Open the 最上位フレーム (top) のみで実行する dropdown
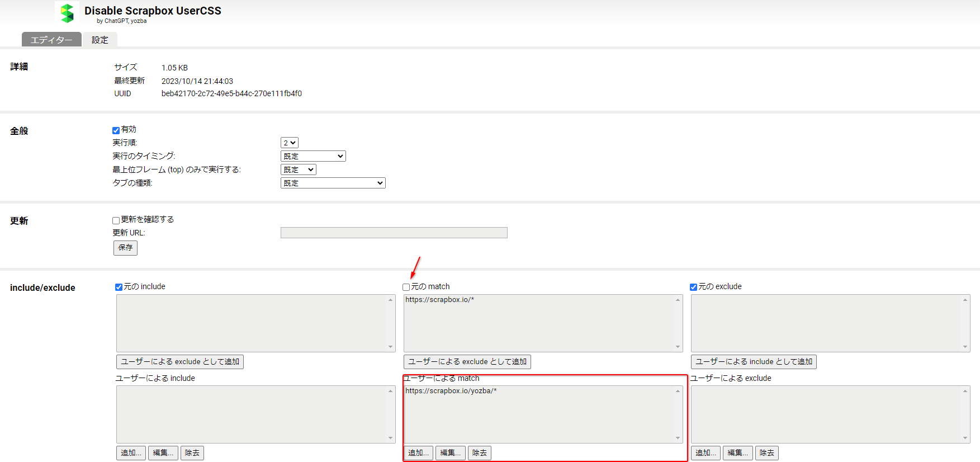Screen dimensions: 980x462 (299, 169)
